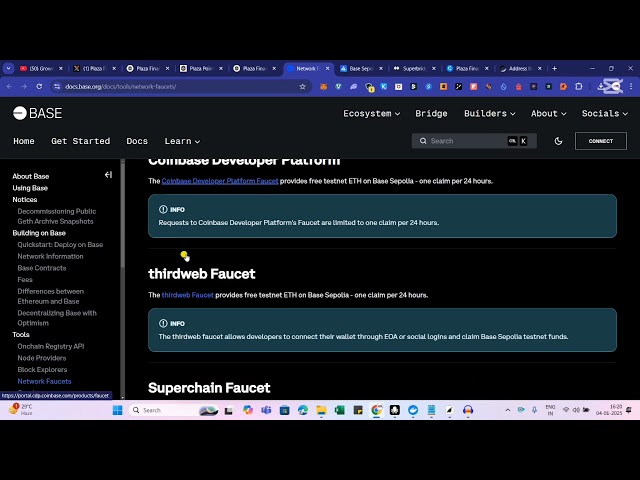Image resolution: width=640 pixels, height=480 pixels.
Task: Open the headphones app in taskbar
Action: pyautogui.click(x=468, y=410)
